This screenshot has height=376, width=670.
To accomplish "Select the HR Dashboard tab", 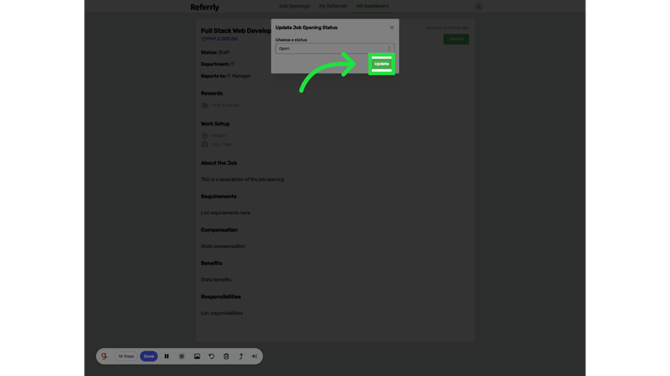I will click(373, 6).
